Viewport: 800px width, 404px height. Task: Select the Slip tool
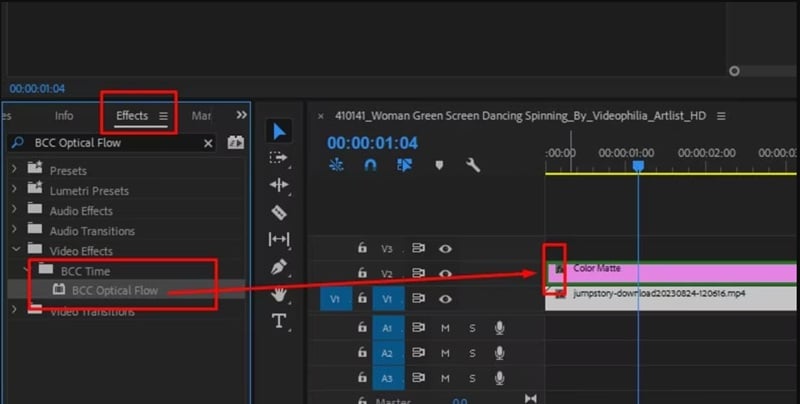279,239
